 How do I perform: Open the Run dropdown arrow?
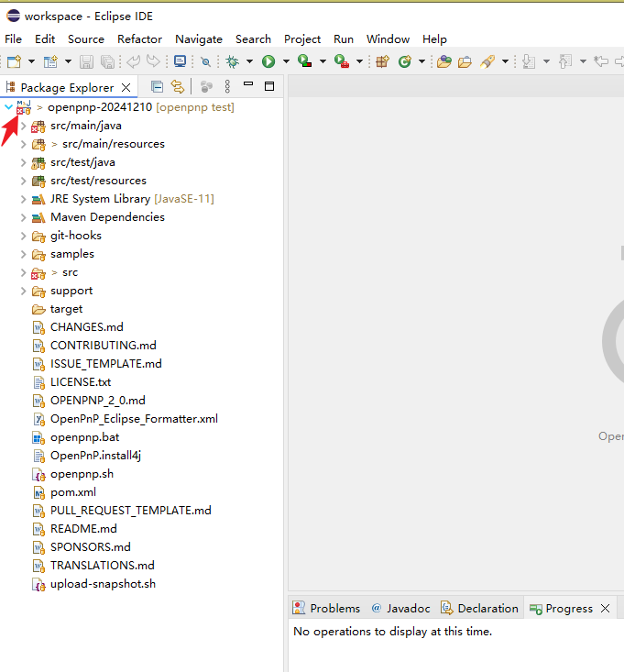click(x=286, y=61)
